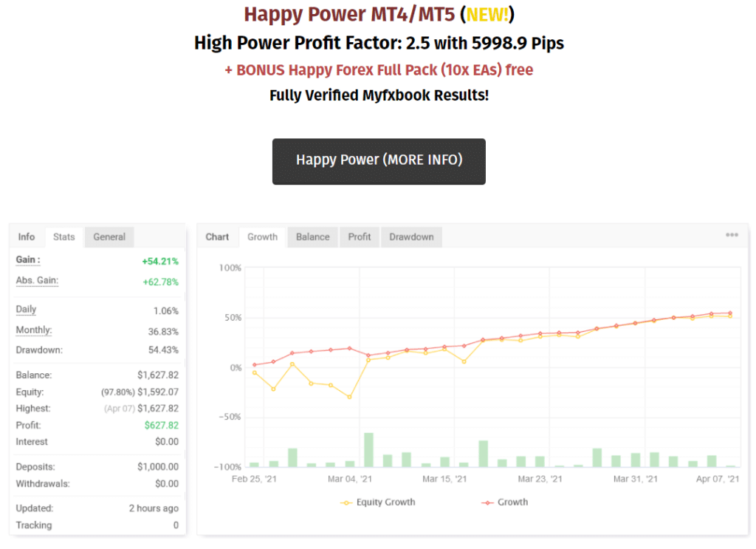The height and width of the screenshot is (549, 756).
Task: Click the Feb 25, '21 axis label
Action: coord(254,479)
